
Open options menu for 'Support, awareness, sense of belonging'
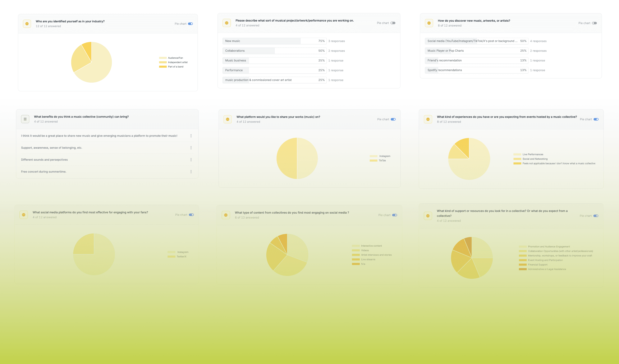pyautogui.click(x=191, y=148)
